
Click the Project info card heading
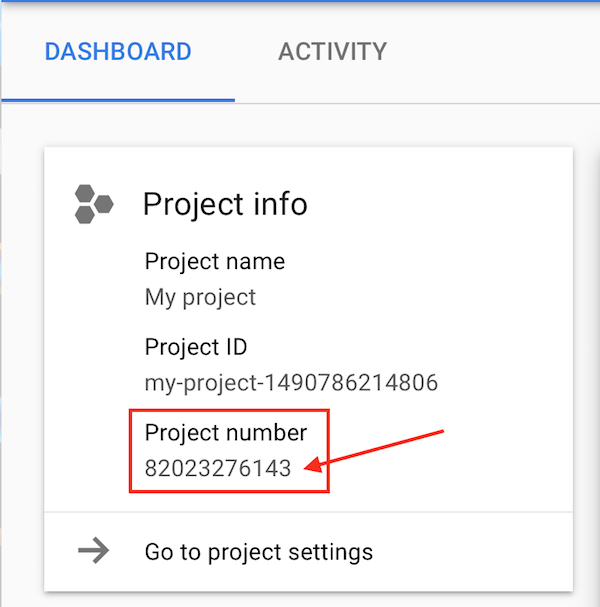[x=225, y=204]
